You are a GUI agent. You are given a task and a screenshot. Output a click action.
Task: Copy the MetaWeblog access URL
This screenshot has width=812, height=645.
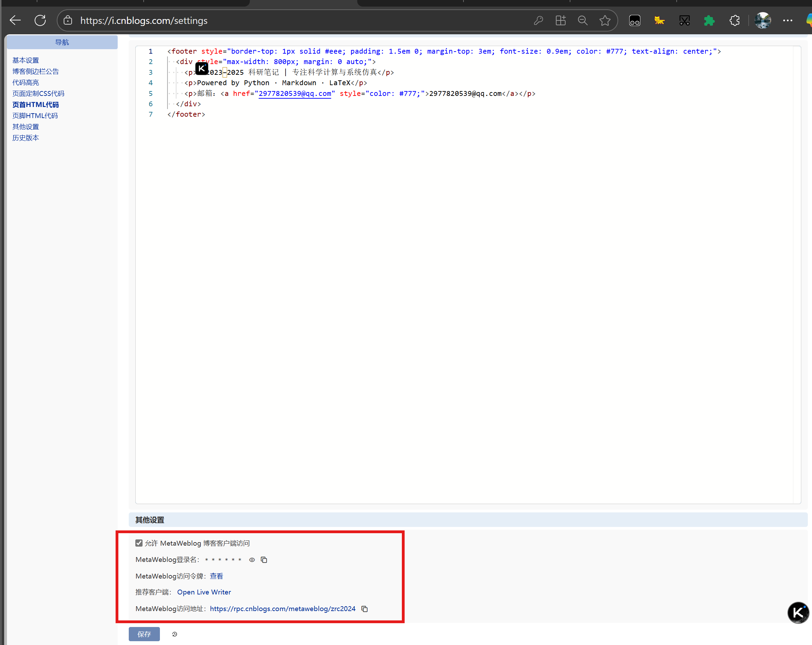(364, 609)
